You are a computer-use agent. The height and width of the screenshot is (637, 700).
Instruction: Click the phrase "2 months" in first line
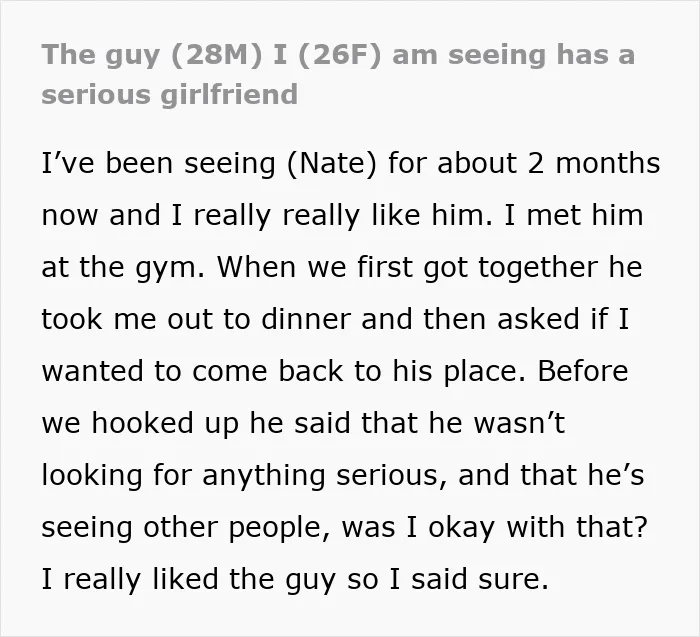[594, 163]
